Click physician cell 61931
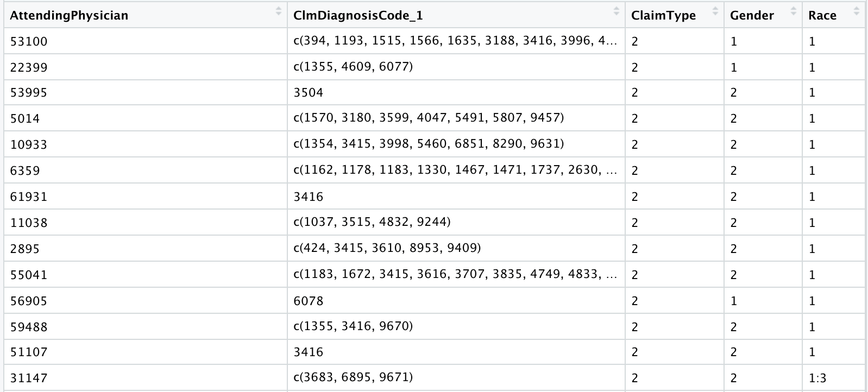Image resolution: width=868 pixels, height=392 pixels. click(146, 197)
